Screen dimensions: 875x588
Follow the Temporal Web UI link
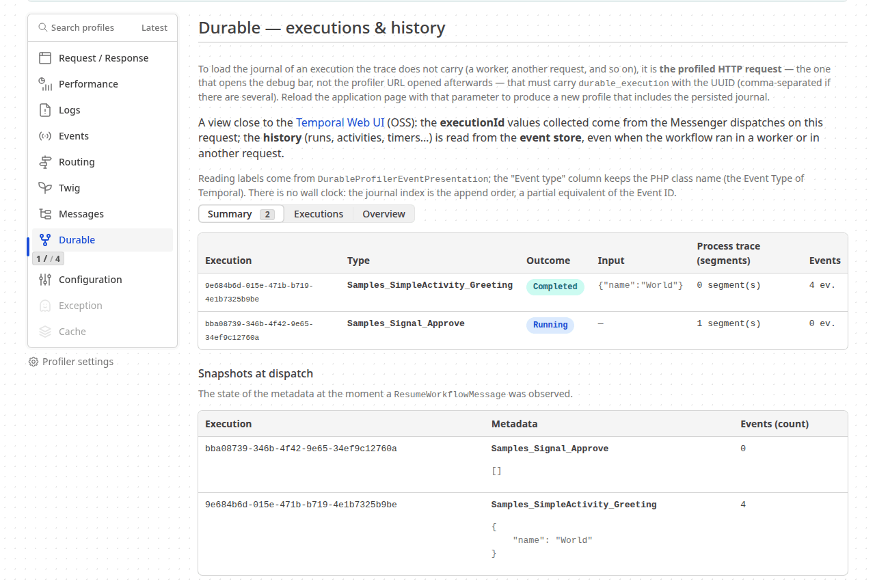point(340,122)
